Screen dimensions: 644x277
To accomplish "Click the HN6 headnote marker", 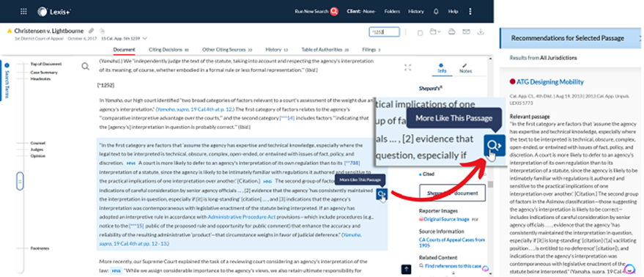I will [x=116, y=271].
